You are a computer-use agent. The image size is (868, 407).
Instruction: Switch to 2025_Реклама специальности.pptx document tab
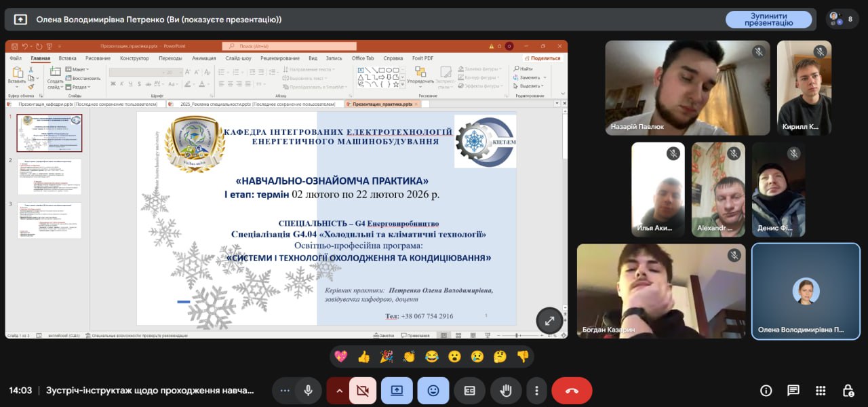point(257,104)
